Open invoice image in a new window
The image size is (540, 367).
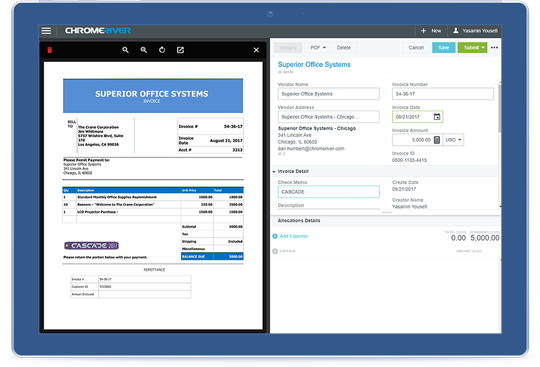click(x=180, y=50)
